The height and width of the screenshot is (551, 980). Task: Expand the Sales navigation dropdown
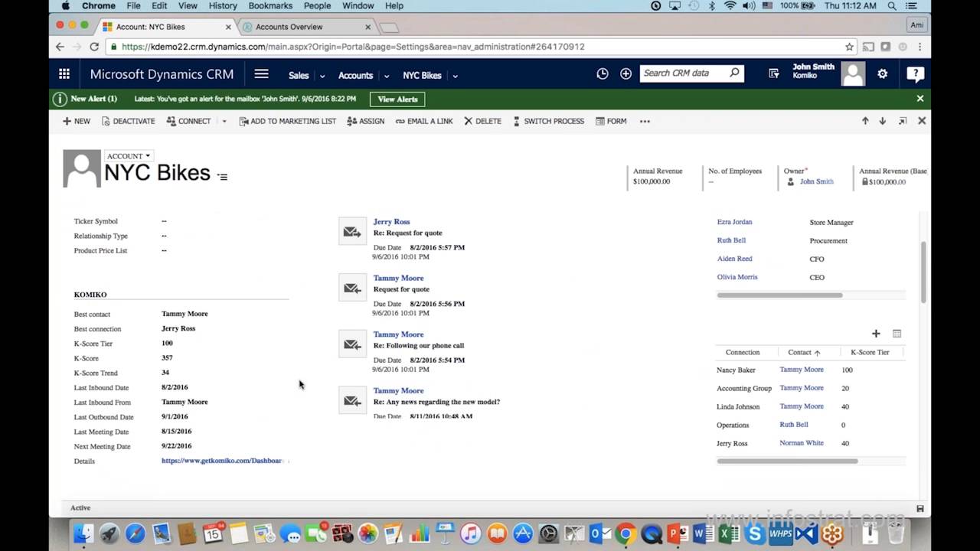pyautogui.click(x=322, y=76)
